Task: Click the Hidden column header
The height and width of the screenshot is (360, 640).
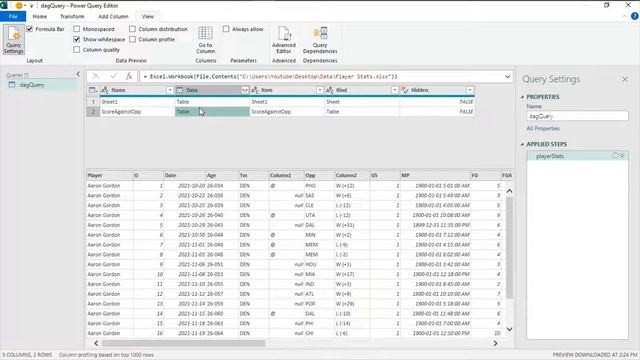Action: 437,90
